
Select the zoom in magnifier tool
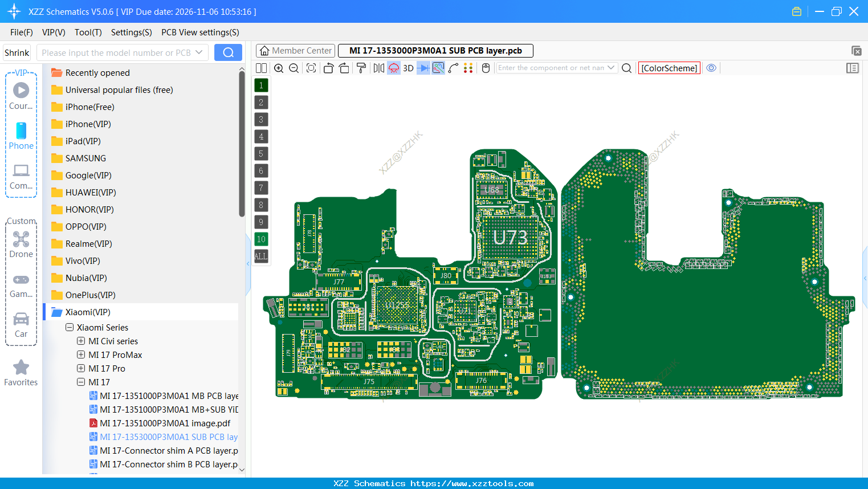pos(279,68)
